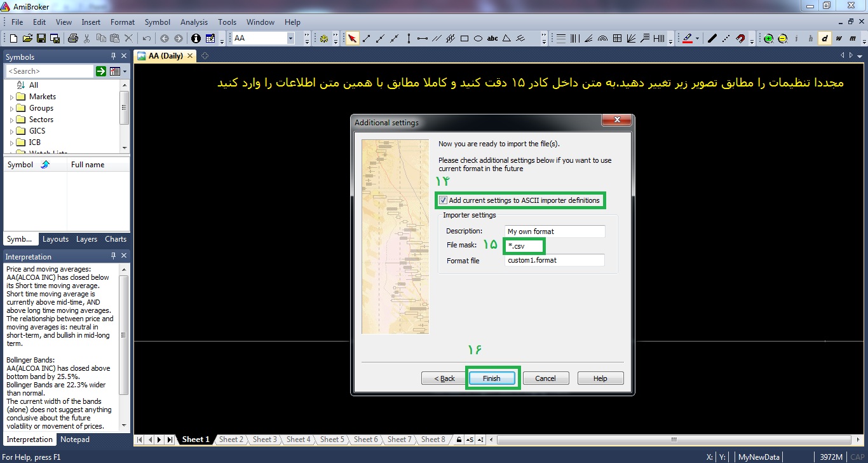This screenshot has height=463, width=868.
Task: Select the All item in Symbols tree
Action: click(x=34, y=85)
